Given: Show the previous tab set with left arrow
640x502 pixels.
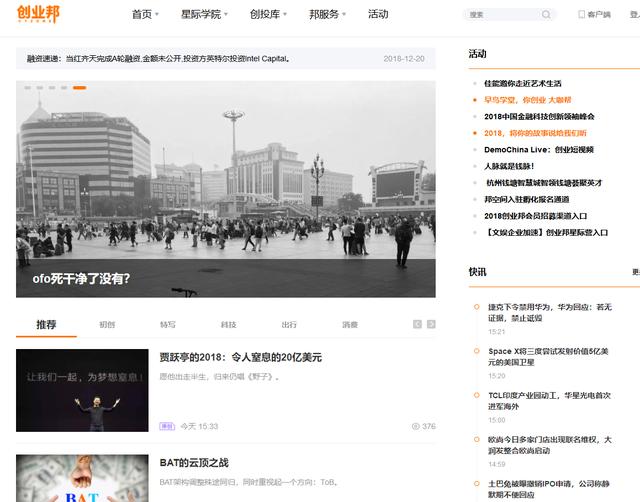Looking at the screenshot, I should tap(417, 324).
